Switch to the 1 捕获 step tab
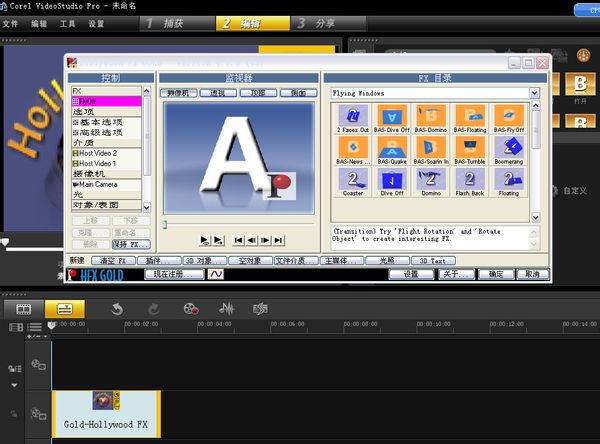600x444 pixels. point(176,23)
